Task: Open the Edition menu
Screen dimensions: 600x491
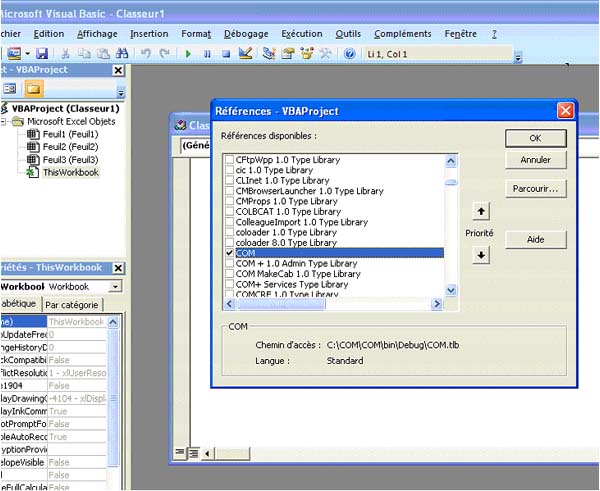Action: pyautogui.click(x=49, y=34)
